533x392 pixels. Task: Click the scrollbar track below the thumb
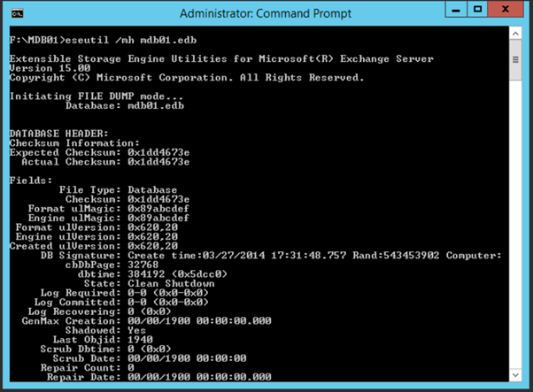514,221
